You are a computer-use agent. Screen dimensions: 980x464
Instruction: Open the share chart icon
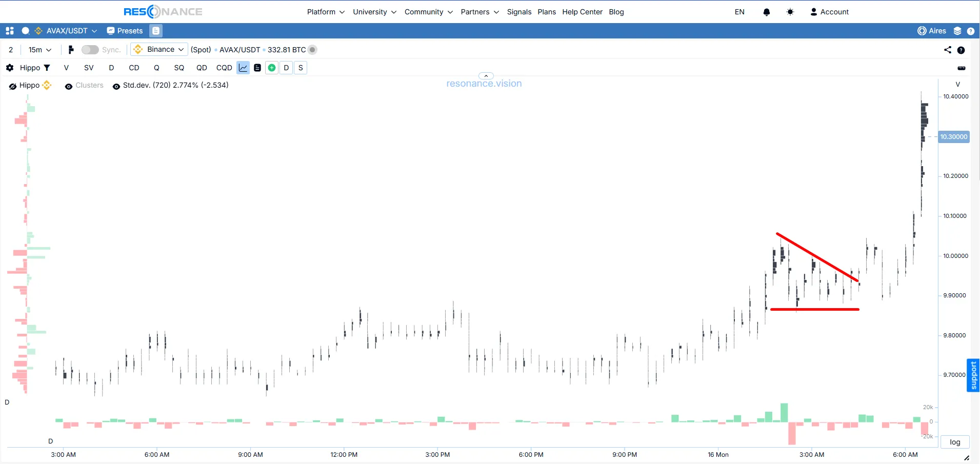(947, 50)
